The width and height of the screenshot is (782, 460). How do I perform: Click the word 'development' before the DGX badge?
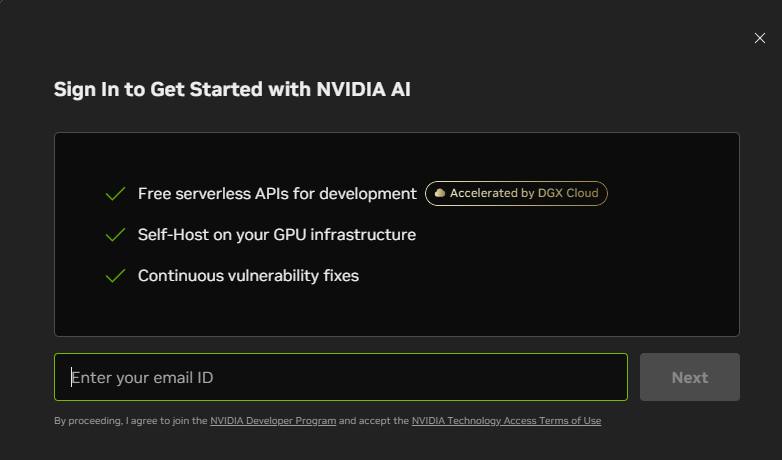click(369, 194)
